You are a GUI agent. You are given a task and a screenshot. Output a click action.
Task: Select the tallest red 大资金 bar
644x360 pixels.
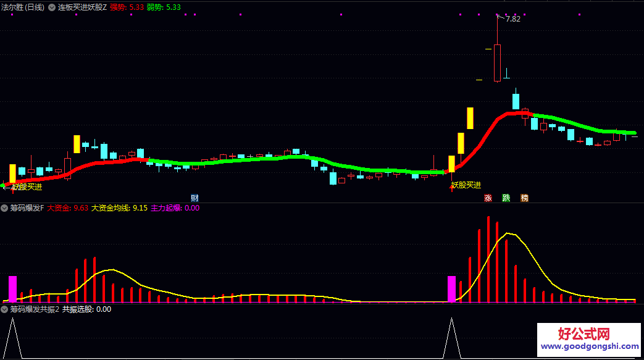click(488, 259)
